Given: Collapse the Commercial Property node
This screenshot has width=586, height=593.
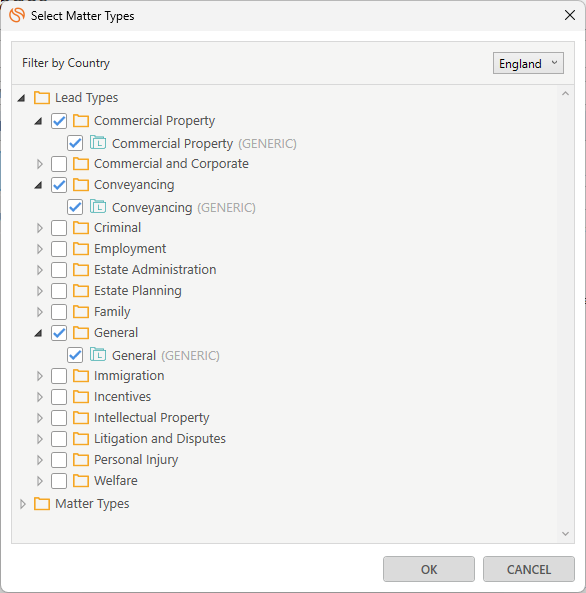Looking at the screenshot, I should 38,121.
